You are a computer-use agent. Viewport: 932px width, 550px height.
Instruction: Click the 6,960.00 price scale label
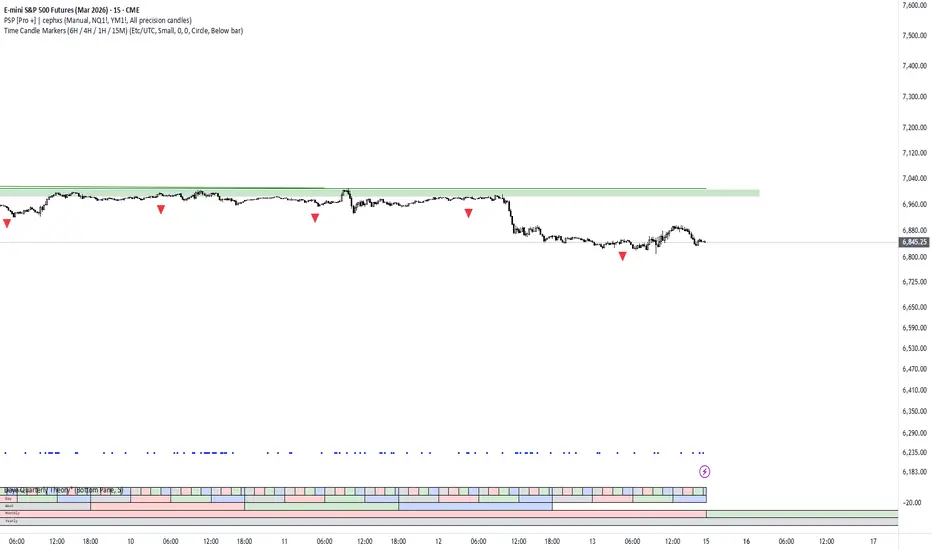point(914,204)
